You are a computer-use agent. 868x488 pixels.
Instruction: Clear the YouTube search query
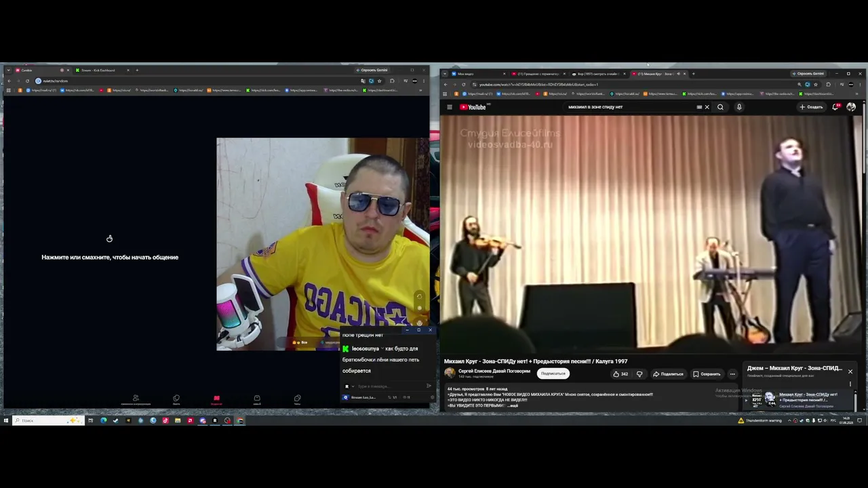(x=707, y=107)
